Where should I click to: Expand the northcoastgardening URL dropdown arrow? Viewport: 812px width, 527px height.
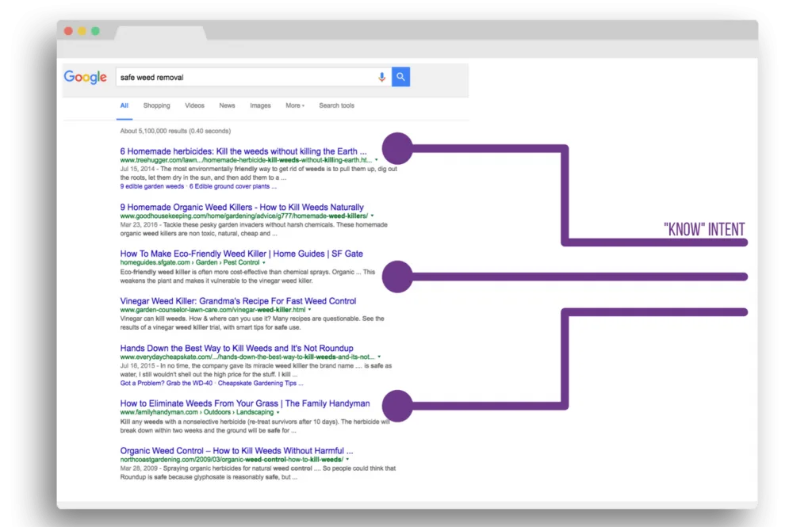coord(347,460)
